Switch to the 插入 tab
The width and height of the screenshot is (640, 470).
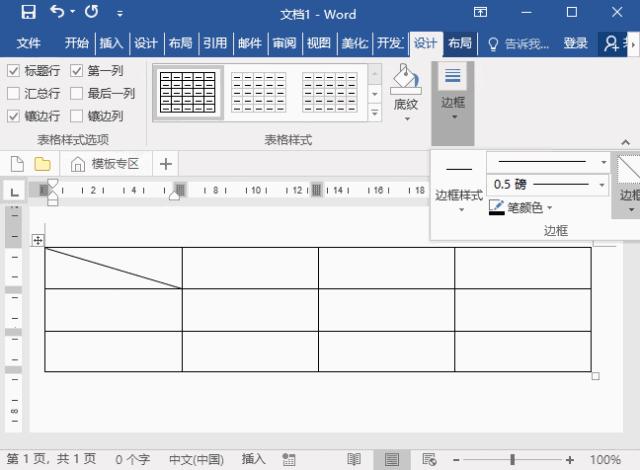point(111,43)
